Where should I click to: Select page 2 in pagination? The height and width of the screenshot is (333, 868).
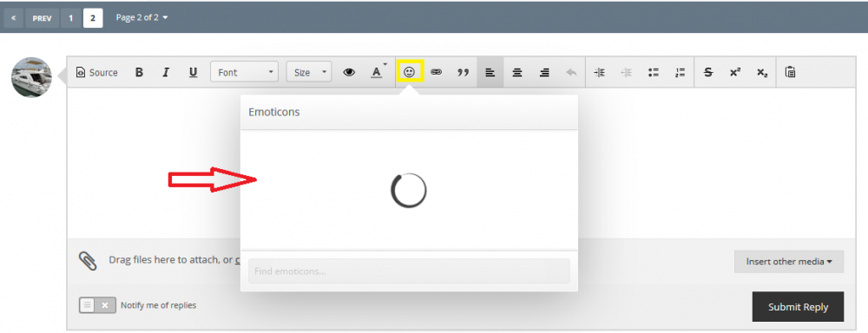[x=93, y=17]
